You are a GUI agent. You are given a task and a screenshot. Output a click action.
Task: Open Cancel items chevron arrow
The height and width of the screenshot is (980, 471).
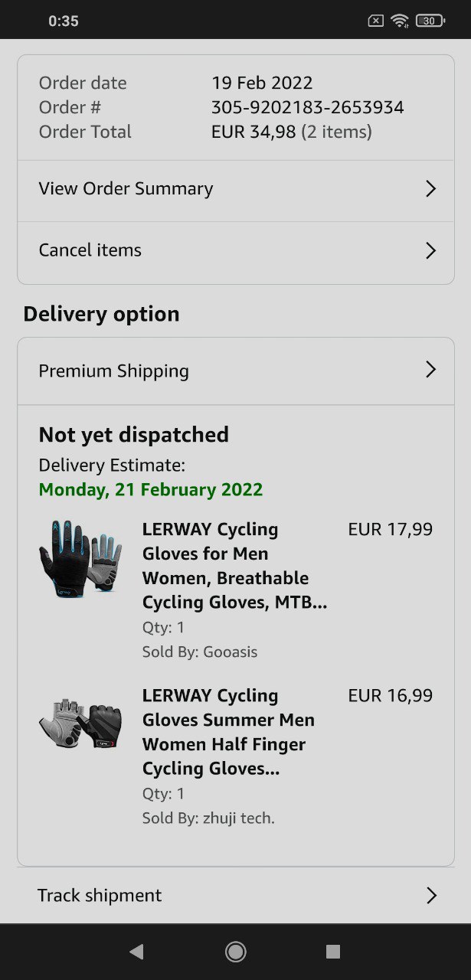(430, 250)
